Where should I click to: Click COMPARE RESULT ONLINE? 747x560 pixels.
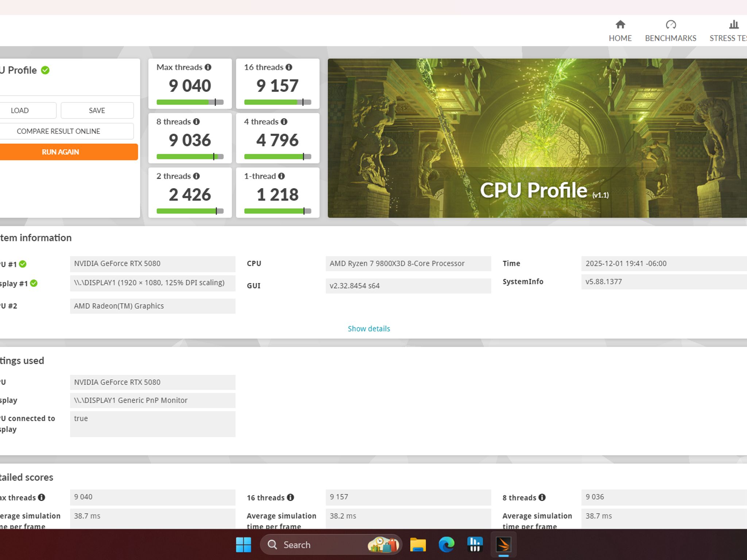pos(67,131)
